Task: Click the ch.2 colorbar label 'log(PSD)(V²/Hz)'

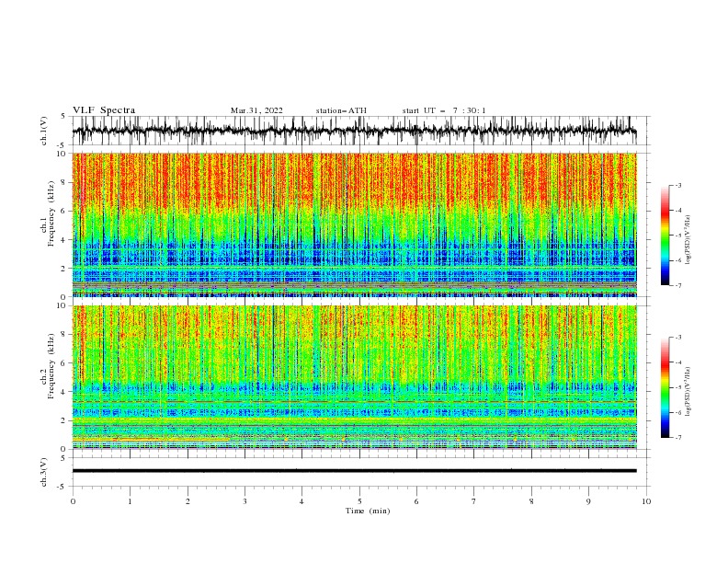Action: pos(688,391)
